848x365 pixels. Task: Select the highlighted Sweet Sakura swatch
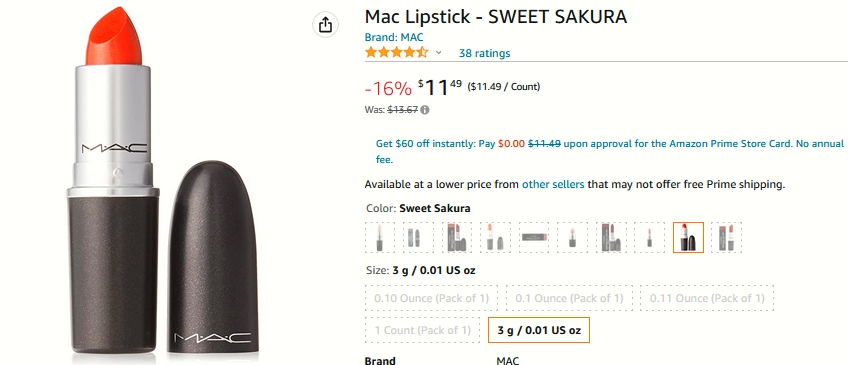tap(688, 237)
